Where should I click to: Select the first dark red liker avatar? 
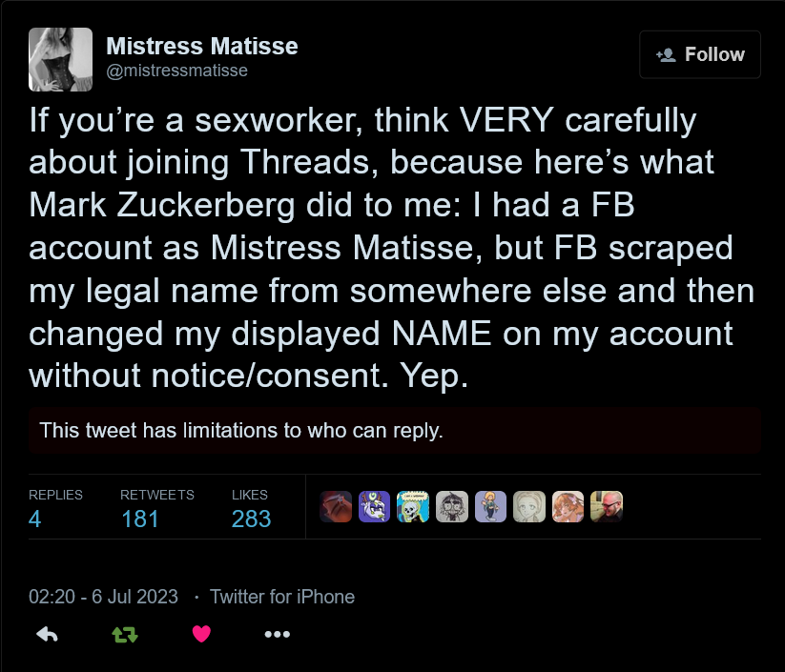click(336, 507)
